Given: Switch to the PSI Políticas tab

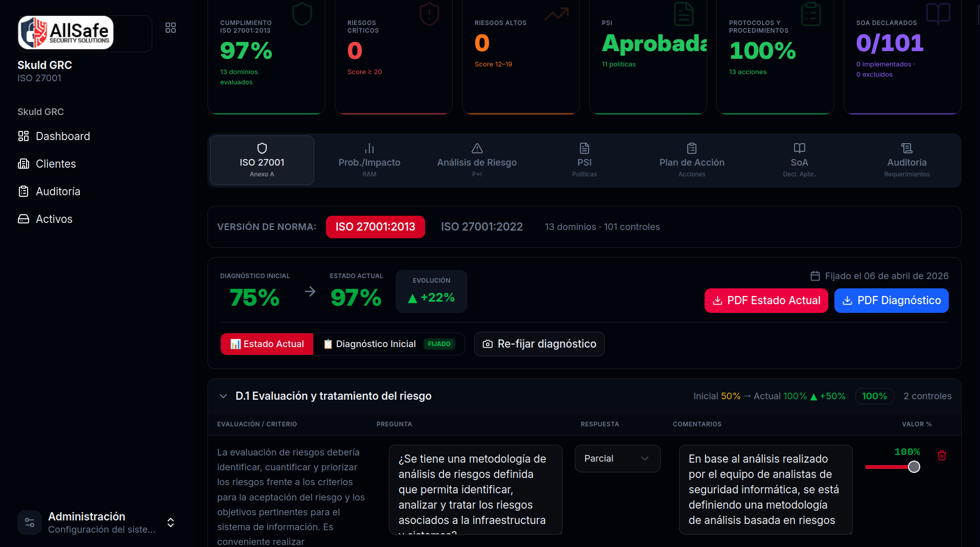Looking at the screenshot, I should click(x=585, y=161).
